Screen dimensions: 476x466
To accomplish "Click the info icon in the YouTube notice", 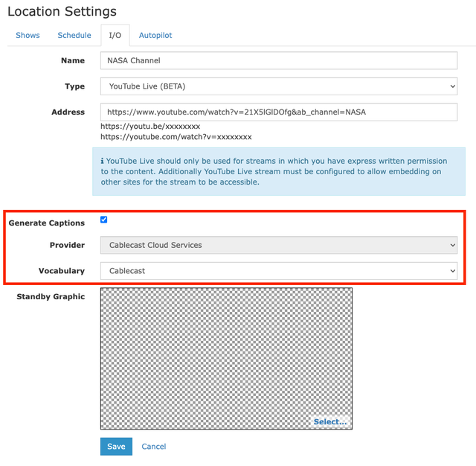I will [103, 161].
